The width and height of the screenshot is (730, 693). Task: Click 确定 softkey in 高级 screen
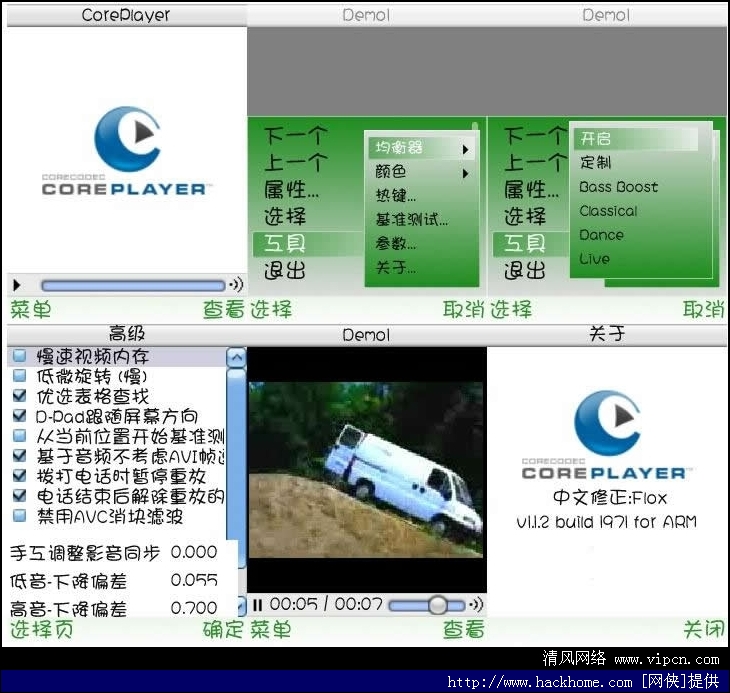point(223,630)
